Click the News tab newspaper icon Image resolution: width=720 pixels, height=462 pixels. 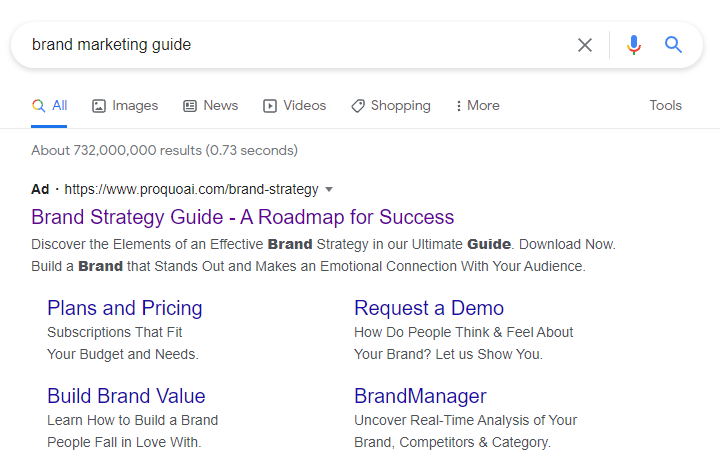tap(190, 106)
